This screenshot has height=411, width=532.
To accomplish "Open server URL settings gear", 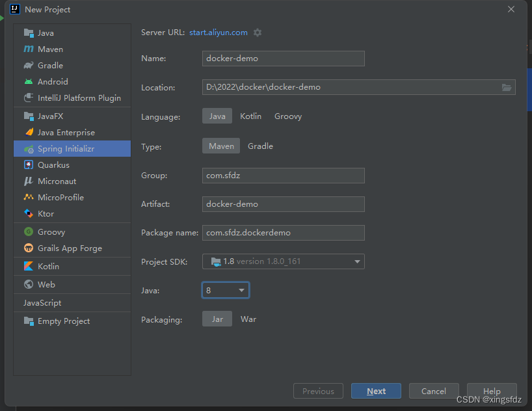I will [x=258, y=33].
